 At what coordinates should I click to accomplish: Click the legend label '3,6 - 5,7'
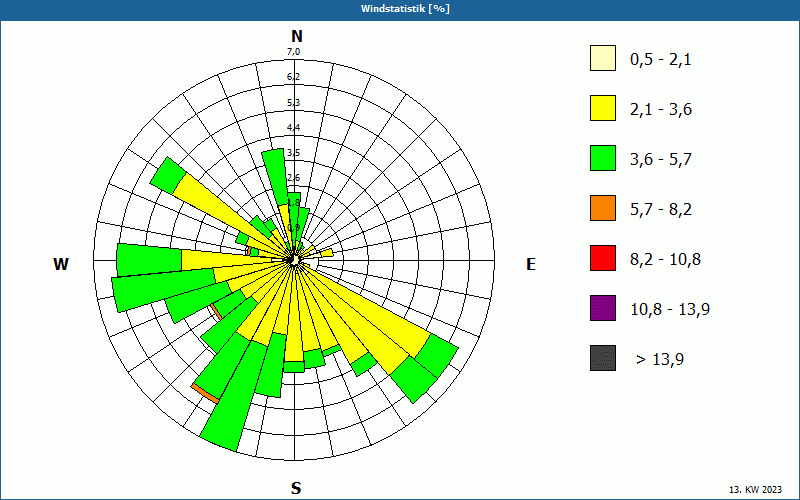(661, 160)
